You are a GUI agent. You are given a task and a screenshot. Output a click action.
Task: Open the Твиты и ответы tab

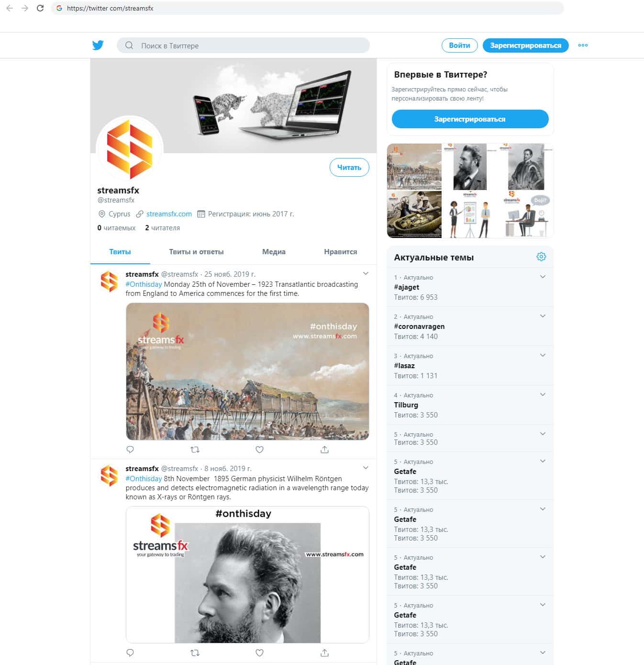(196, 252)
